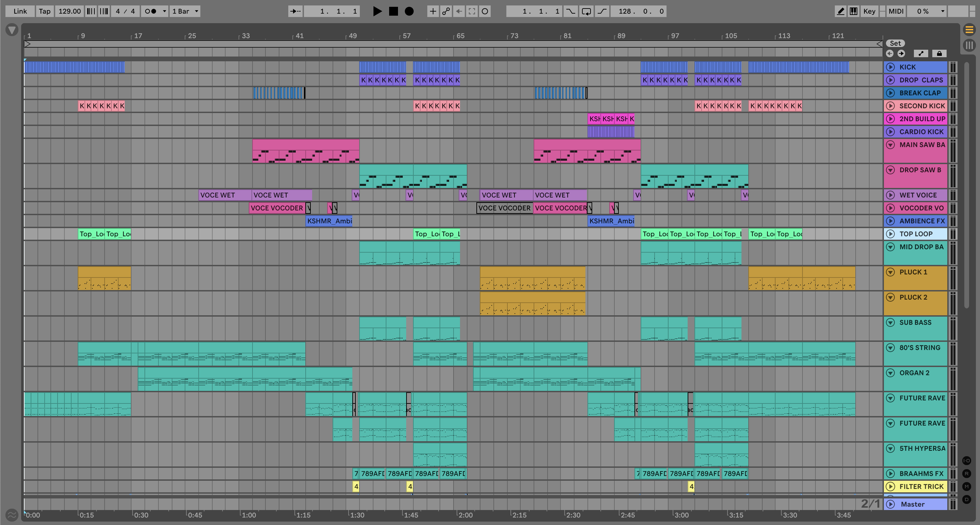Select the 80'S STRING track name
980x525 pixels.
919,348
